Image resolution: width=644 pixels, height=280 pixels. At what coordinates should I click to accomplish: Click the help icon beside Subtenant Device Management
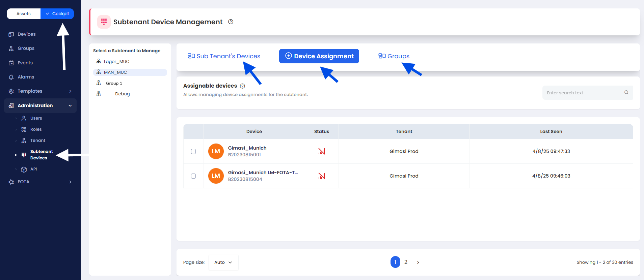pos(231,22)
